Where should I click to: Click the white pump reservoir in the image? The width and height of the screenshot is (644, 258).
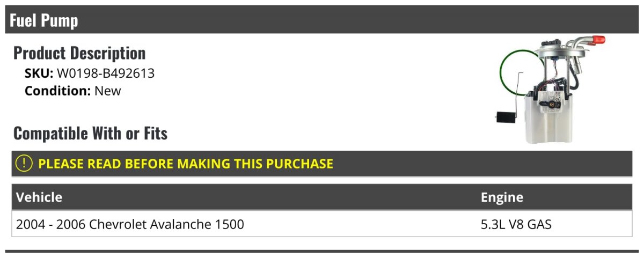[x=548, y=126]
